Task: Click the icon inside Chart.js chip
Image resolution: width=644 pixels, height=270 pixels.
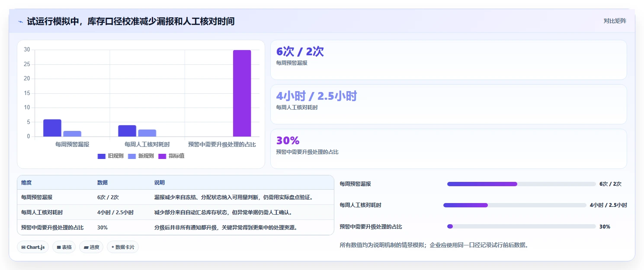Action: click(23, 247)
